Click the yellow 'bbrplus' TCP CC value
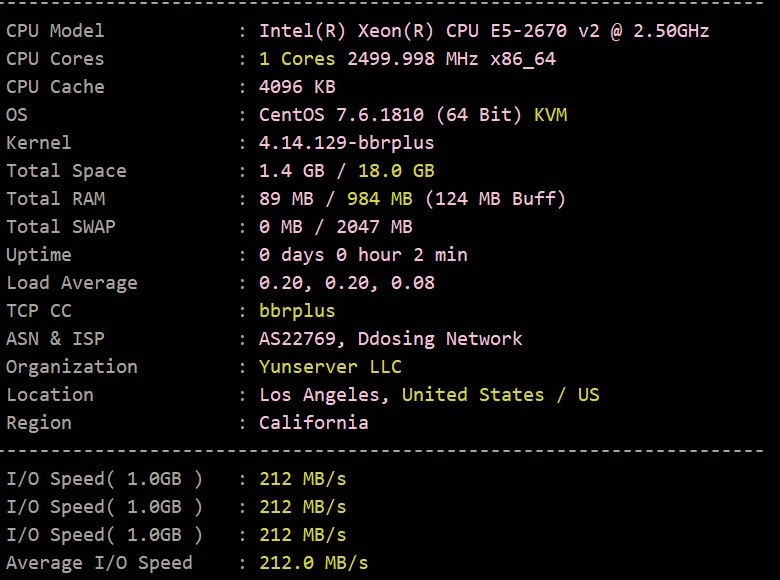This screenshot has height=580, width=780. point(297,311)
